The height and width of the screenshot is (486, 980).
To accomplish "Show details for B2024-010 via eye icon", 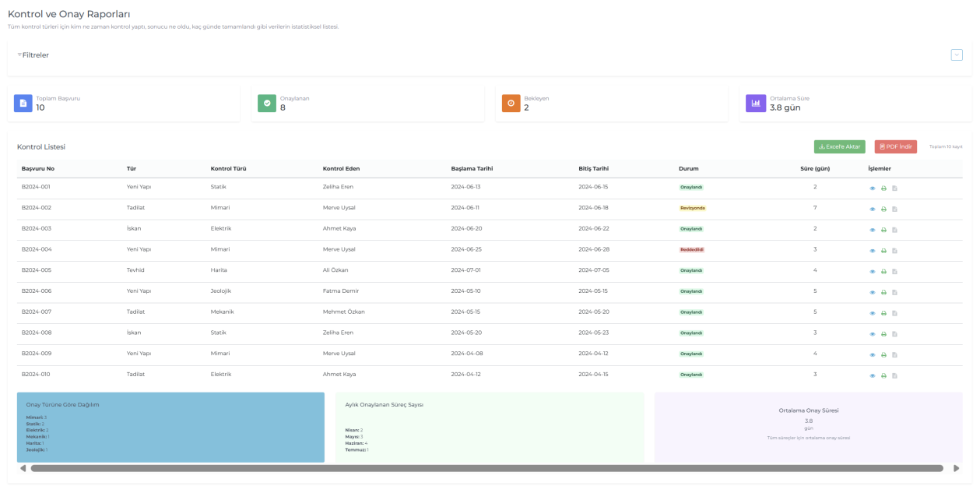I will (x=873, y=375).
